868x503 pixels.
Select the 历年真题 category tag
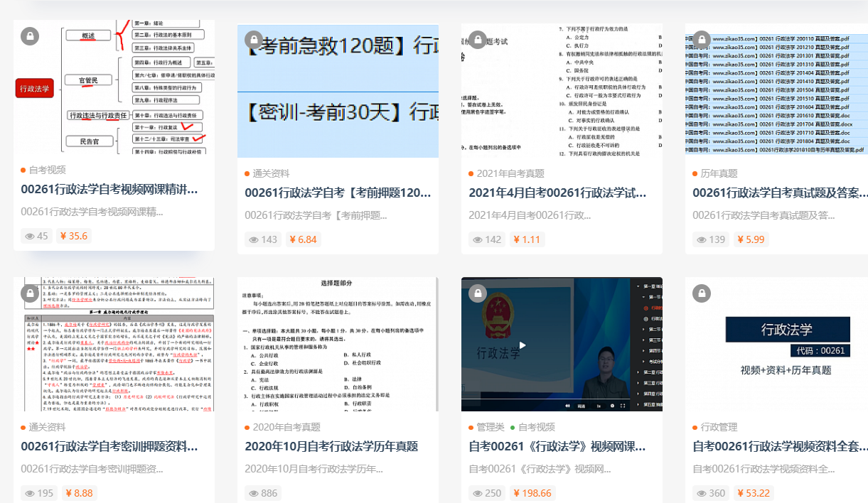click(x=719, y=173)
